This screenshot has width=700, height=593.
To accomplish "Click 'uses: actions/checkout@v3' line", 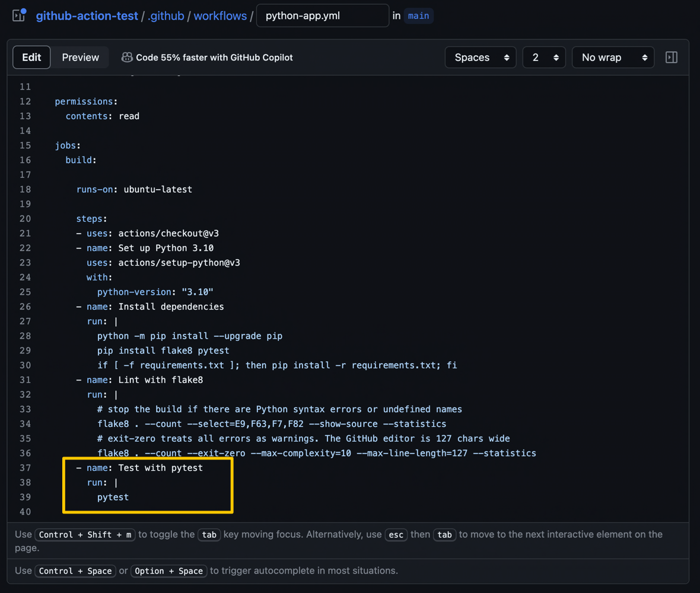I will click(147, 234).
